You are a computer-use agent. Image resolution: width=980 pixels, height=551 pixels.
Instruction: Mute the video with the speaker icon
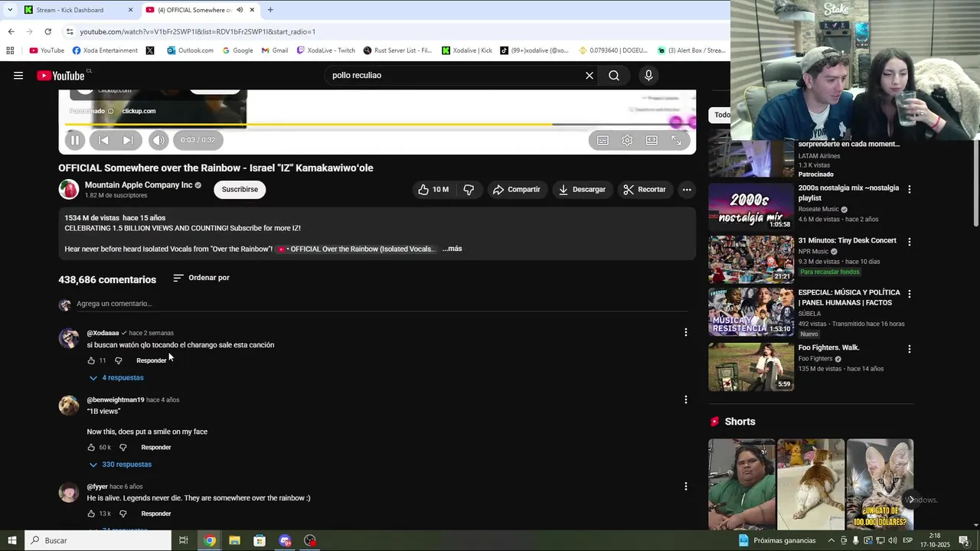coord(158,140)
